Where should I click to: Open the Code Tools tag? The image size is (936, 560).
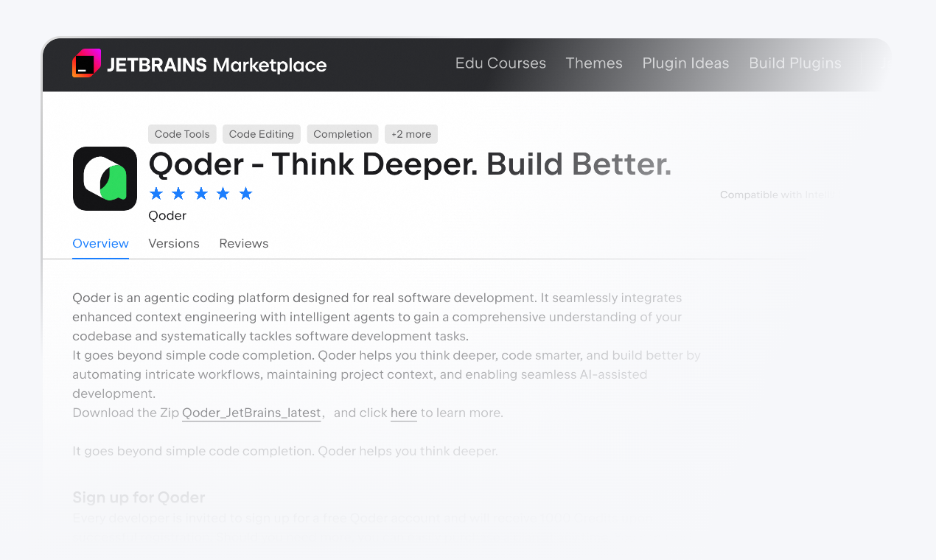(x=181, y=134)
